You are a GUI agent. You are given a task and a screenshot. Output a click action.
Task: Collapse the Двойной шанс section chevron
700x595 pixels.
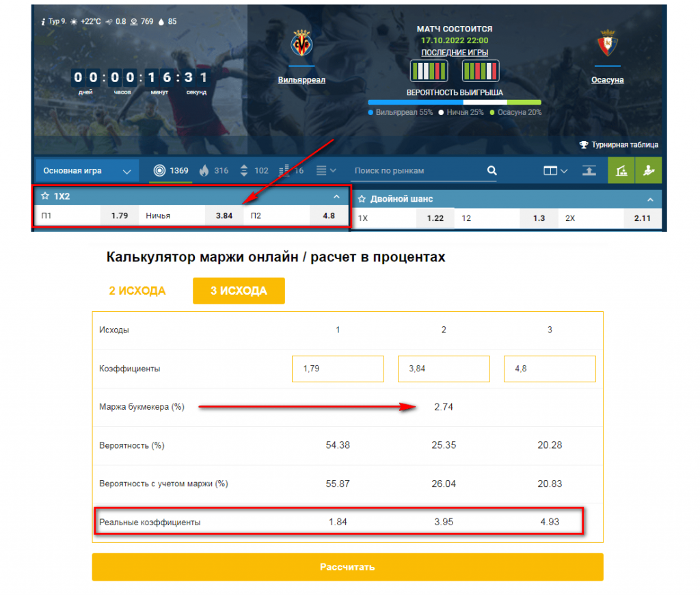(x=650, y=199)
